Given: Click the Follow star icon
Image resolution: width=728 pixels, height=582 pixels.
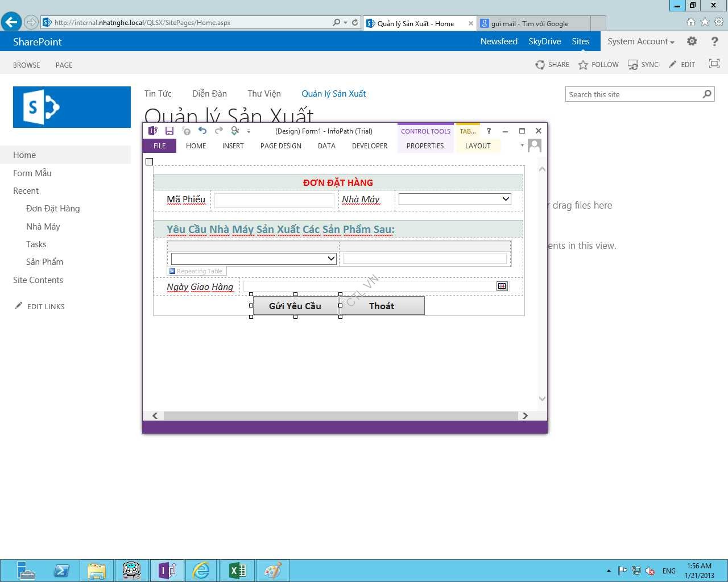Looking at the screenshot, I should click(x=583, y=65).
